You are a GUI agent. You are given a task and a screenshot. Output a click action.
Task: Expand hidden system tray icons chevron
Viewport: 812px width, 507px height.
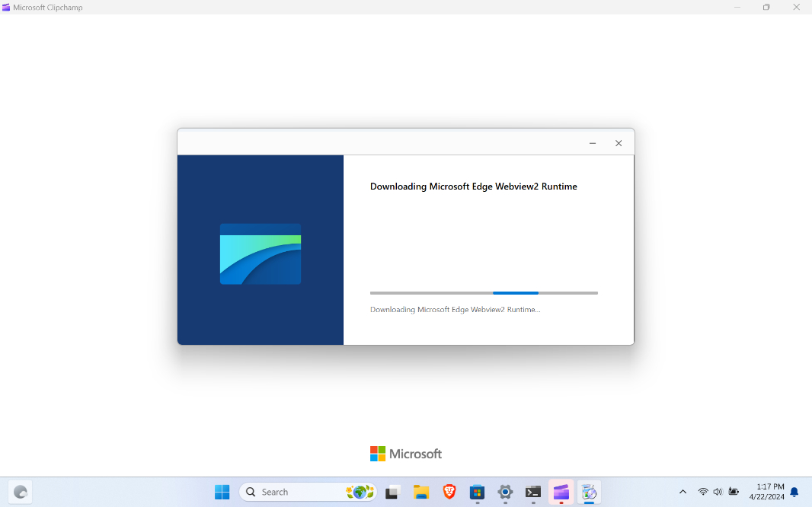[683, 492]
